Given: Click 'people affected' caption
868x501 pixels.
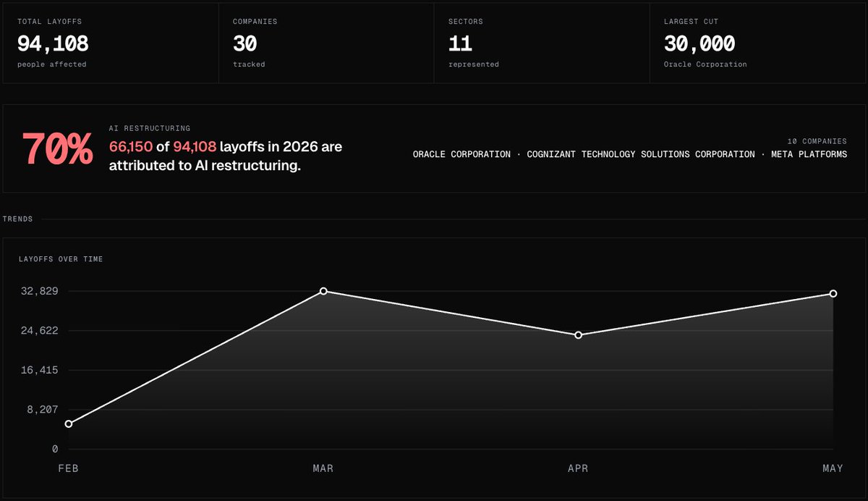Looking at the screenshot, I should click(52, 64).
